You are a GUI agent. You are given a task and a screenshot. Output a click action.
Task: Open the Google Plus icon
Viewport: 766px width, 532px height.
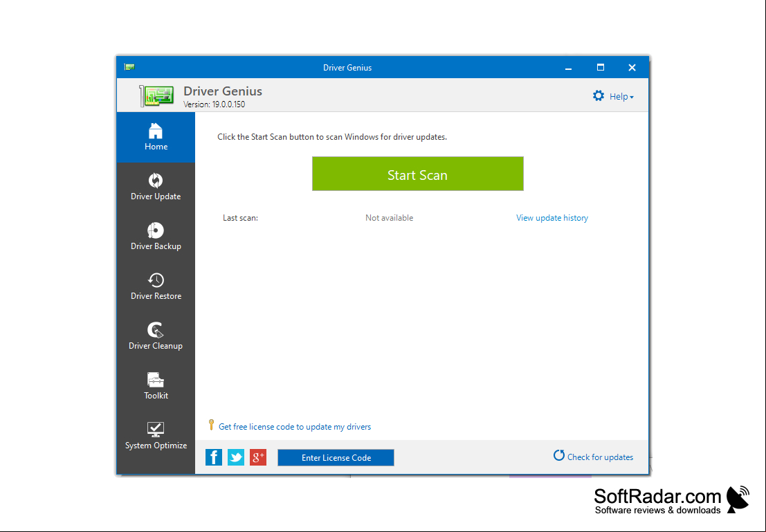[x=258, y=457]
